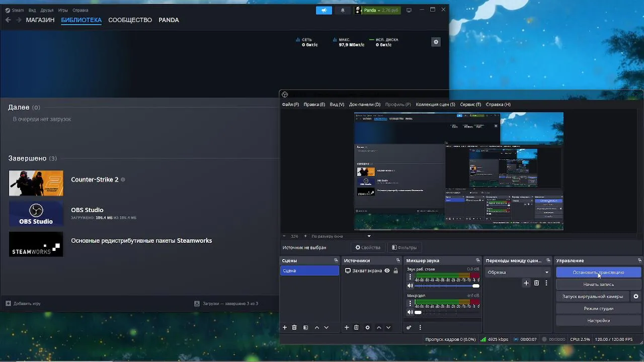
Task: Click Запуск виртуальной камеры button
Action: (x=592, y=297)
